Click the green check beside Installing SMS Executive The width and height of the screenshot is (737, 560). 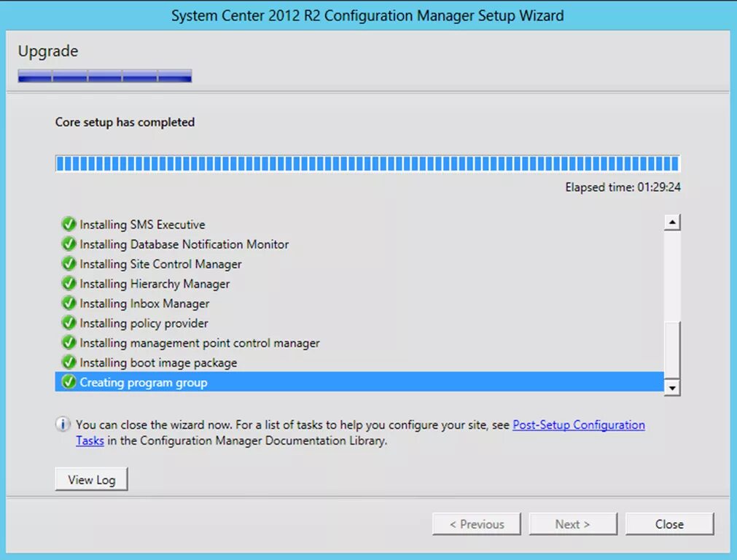[x=69, y=225]
